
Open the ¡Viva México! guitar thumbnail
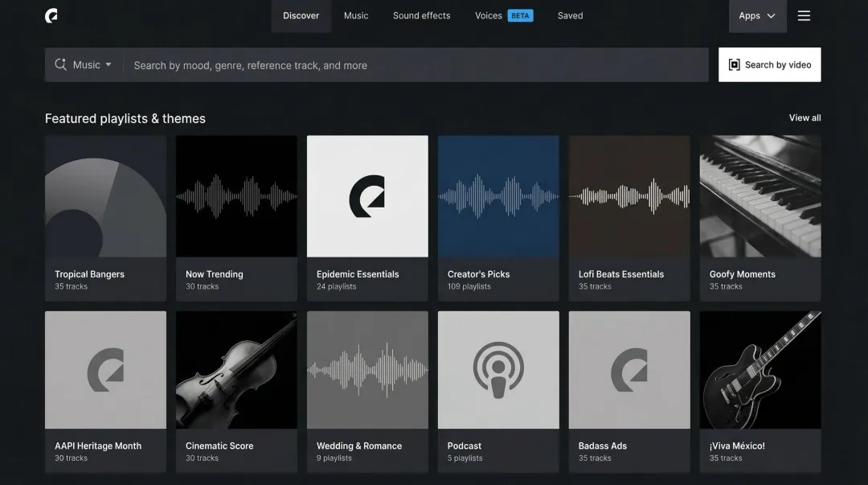pyautogui.click(x=760, y=370)
